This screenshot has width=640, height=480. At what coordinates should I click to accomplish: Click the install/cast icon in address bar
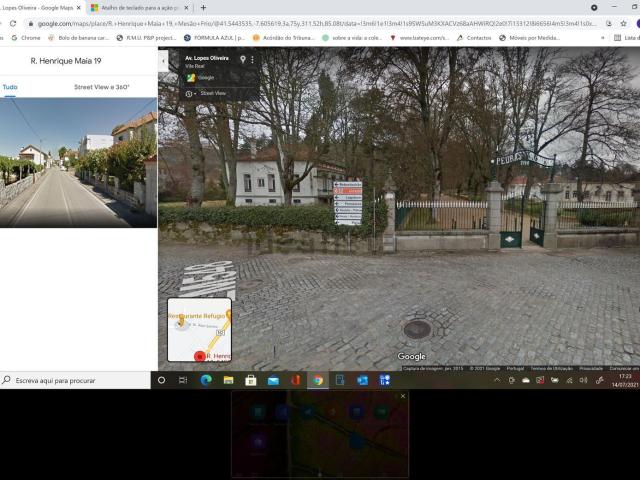click(609, 24)
